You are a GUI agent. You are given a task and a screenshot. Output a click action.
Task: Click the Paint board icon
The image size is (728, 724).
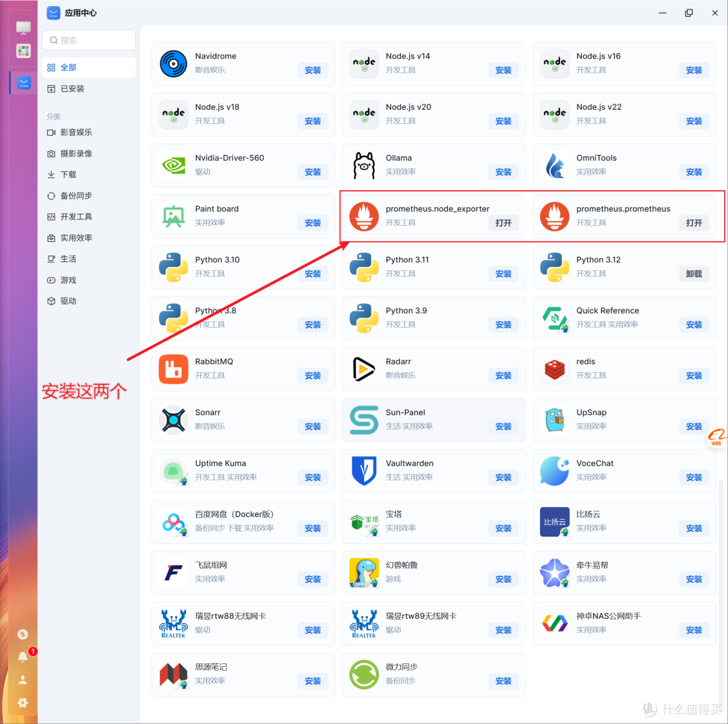(173, 216)
